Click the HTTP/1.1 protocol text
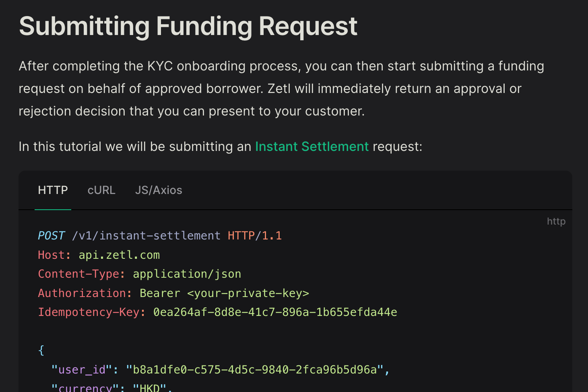The width and height of the screenshot is (588, 392). coord(254,235)
